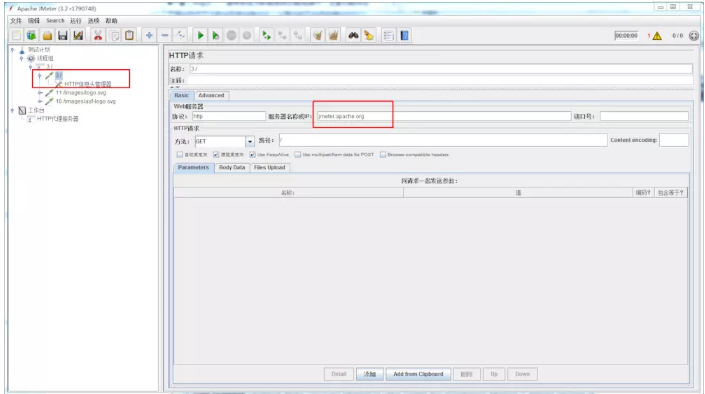Viewport: 705px width, 394px height.
Task: Open the 文件 menu
Action: click(16, 21)
